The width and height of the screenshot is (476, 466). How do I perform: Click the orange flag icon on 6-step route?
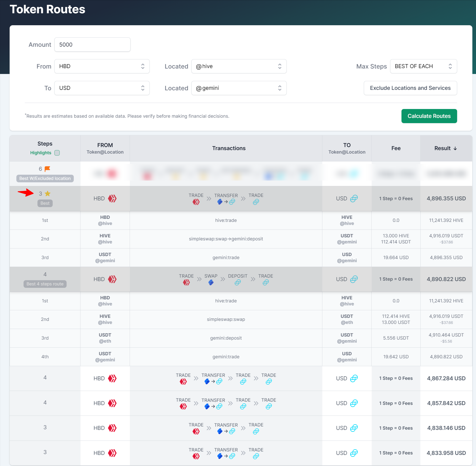[x=47, y=169]
